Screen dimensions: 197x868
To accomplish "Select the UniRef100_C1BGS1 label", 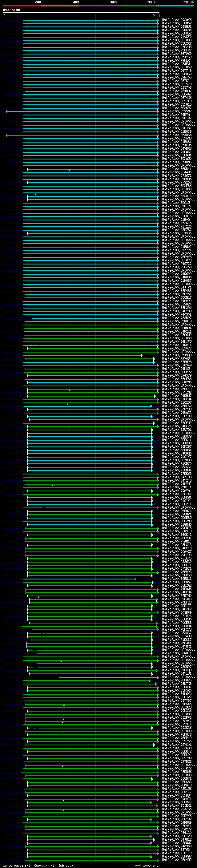I will [x=177, y=142].
